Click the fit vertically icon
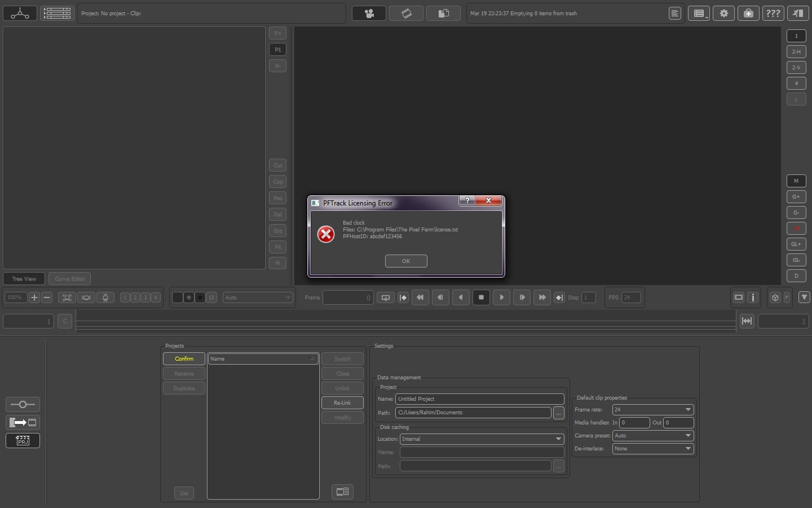 tap(105, 297)
